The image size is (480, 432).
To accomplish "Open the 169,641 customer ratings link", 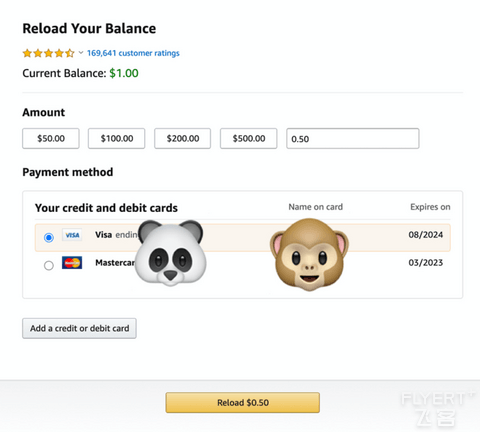I will coord(133,53).
